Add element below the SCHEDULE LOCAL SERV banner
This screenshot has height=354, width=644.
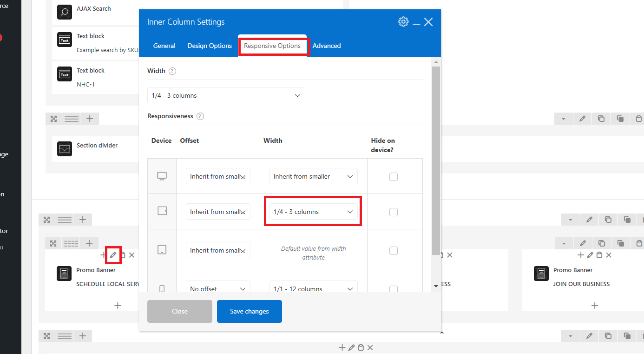coord(118,305)
